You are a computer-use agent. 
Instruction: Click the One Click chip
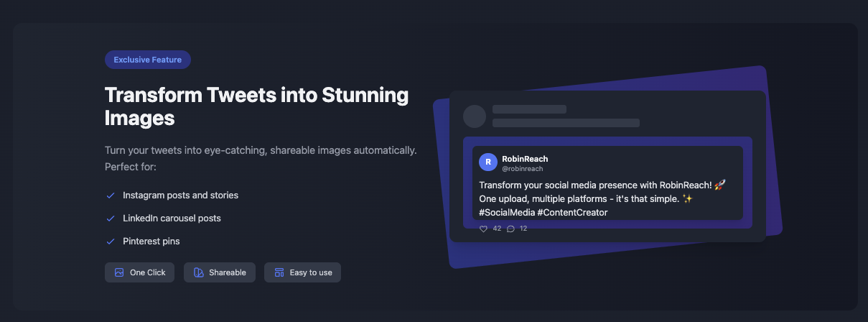[139, 272]
